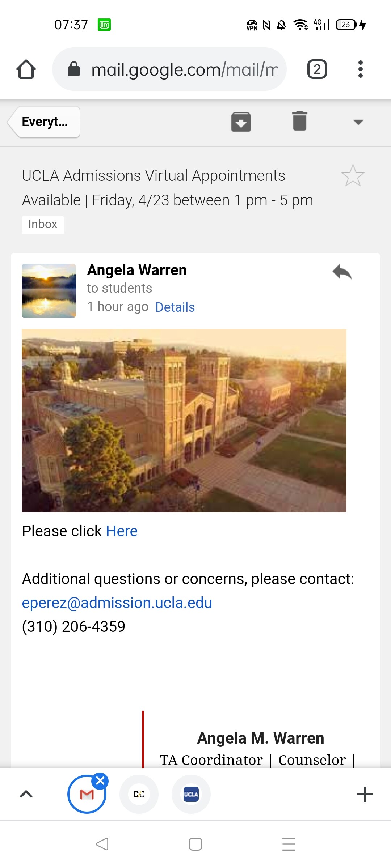Switch to the UCLA tab

(x=191, y=794)
